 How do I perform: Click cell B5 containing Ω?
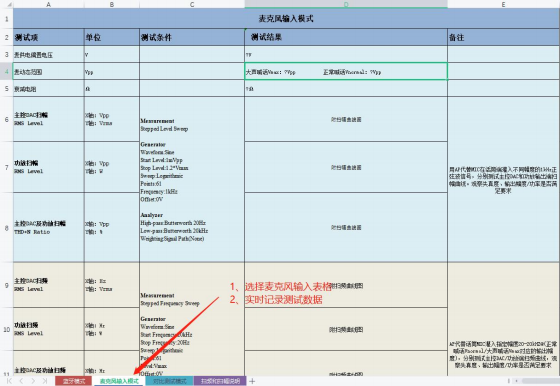pos(112,89)
